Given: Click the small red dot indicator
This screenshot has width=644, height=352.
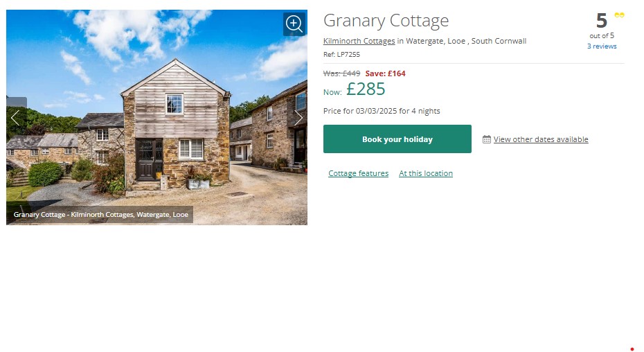Looking at the screenshot, I should tap(632, 349).
